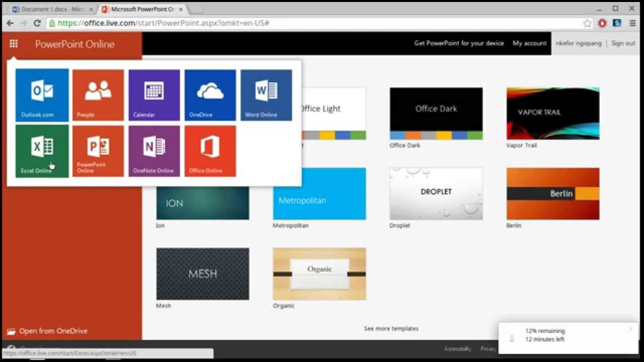644x362 pixels.
Task: Open the Calendar tile
Action: [x=154, y=95]
